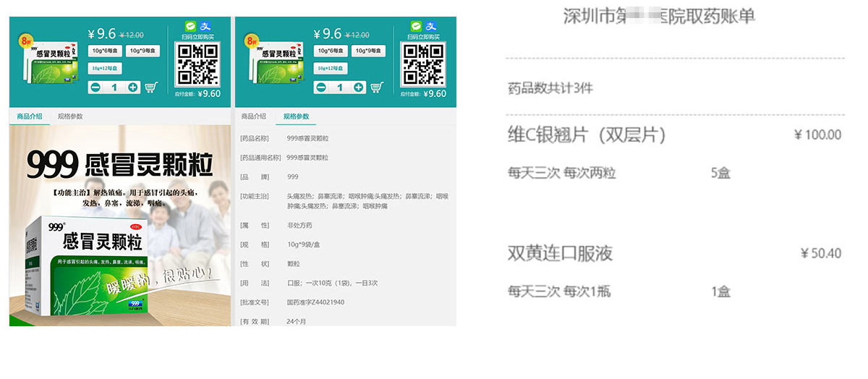
Task: Add to cart via cart icon in product-intro panel
Action: [x=151, y=88]
